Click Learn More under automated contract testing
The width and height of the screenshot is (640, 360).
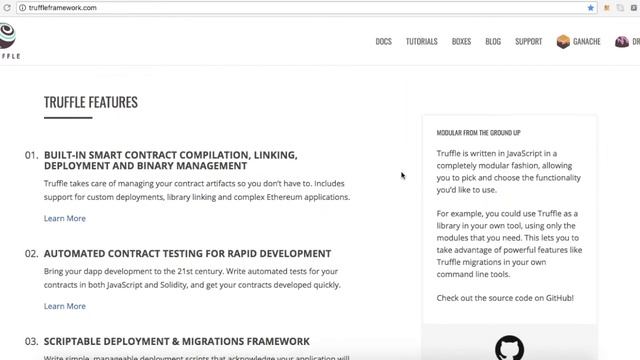65,306
